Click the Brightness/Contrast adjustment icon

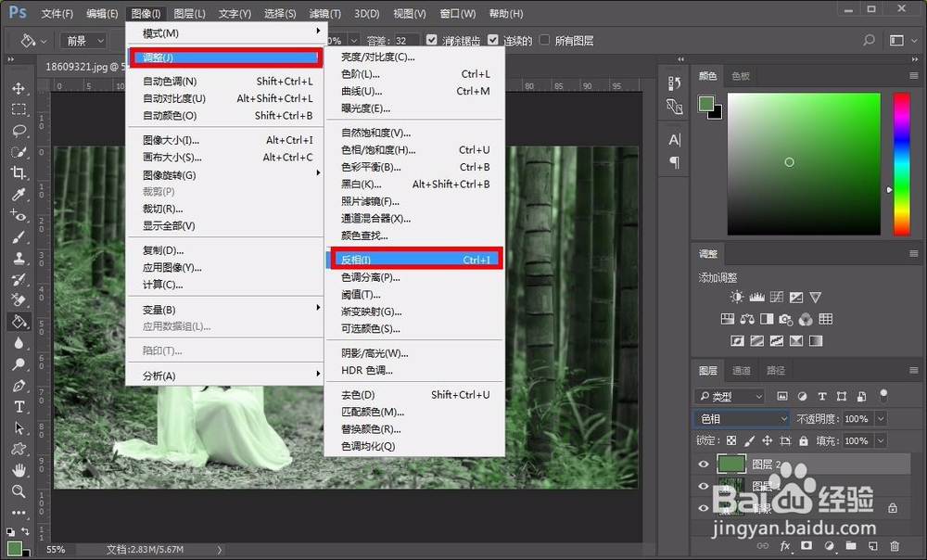(737, 297)
